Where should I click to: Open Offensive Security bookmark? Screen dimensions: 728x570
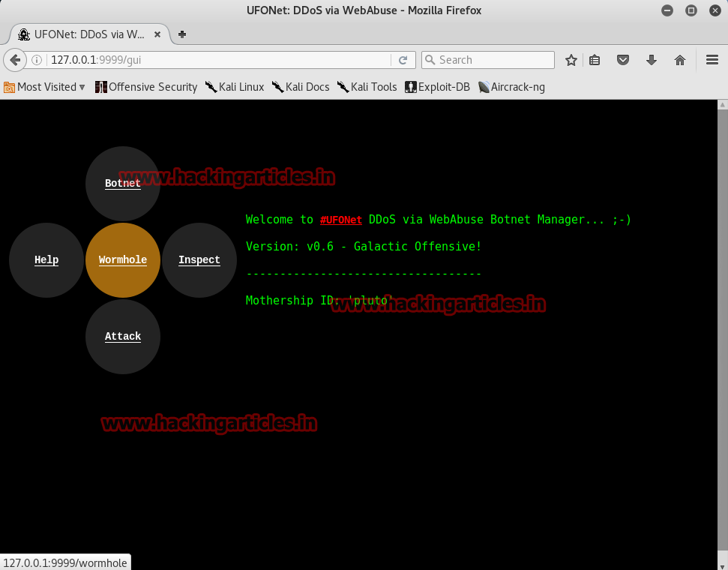coord(146,87)
